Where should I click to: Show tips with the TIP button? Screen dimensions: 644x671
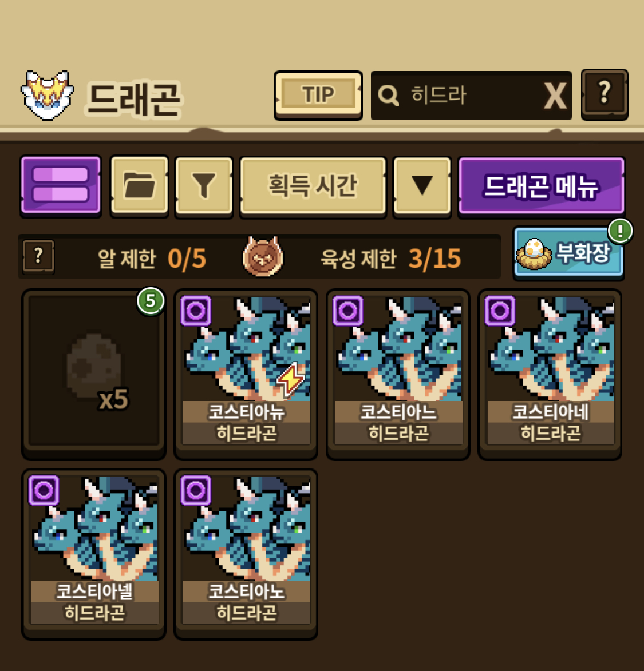point(318,95)
